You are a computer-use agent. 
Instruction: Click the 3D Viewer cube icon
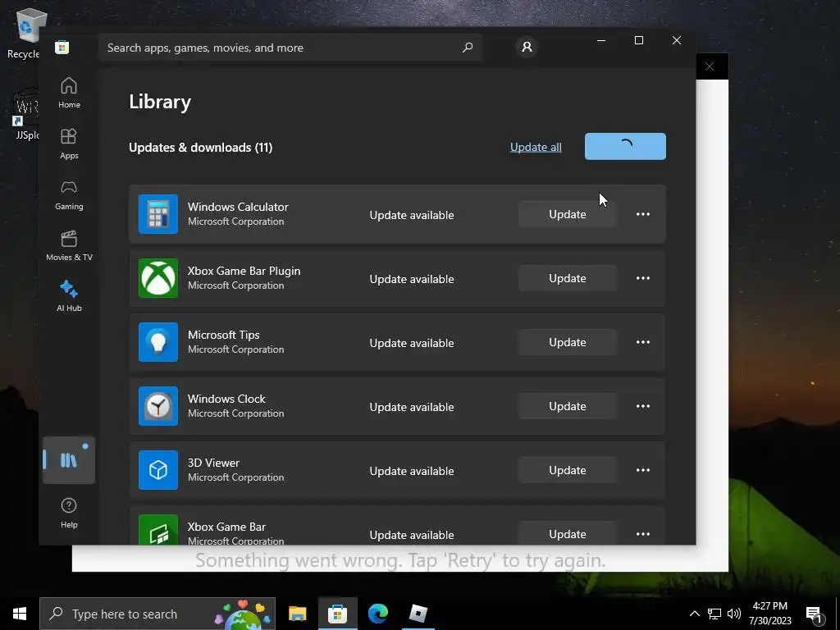158,470
